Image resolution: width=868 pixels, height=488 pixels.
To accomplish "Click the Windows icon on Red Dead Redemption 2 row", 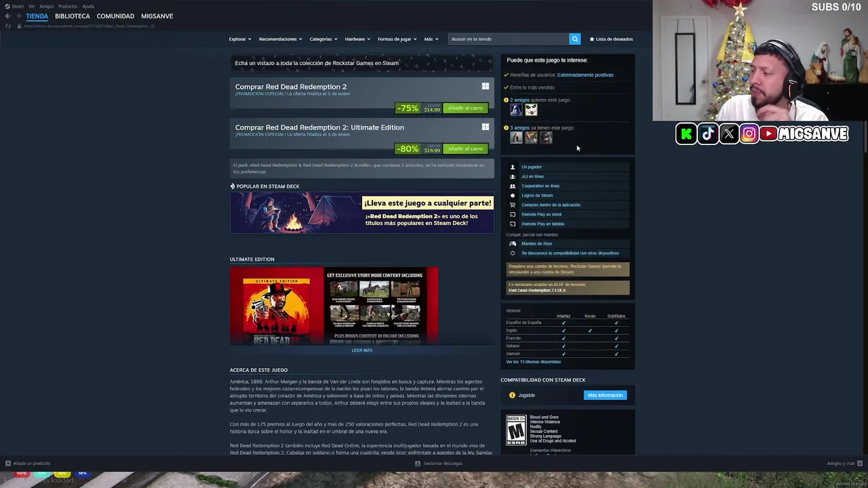I will [485, 86].
